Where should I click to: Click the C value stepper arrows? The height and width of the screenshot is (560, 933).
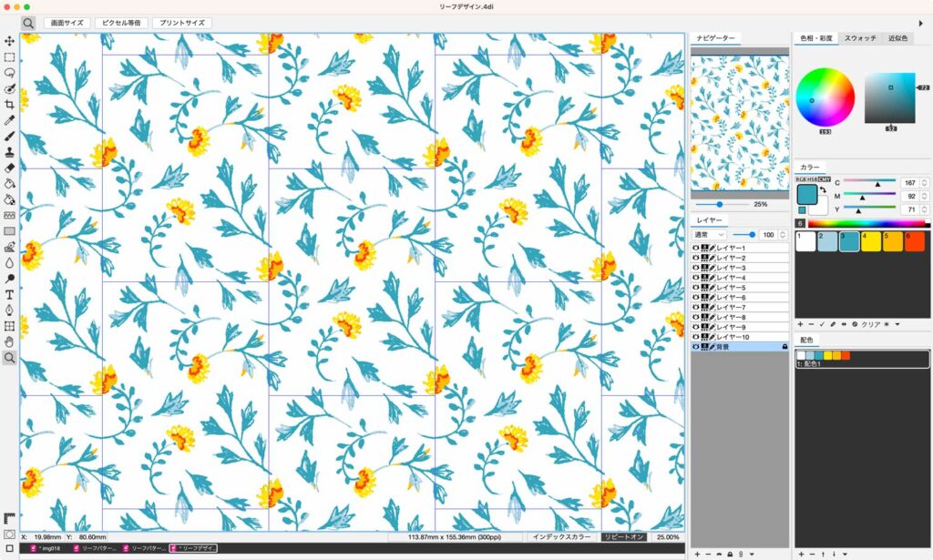pos(924,183)
